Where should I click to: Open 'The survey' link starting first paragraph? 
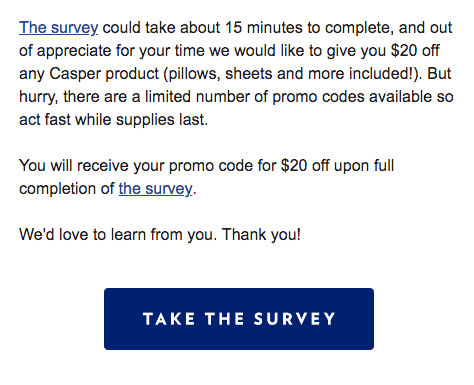point(58,28)
